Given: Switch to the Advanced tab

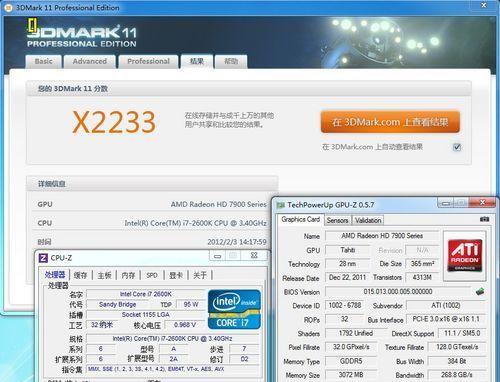Looking at the screenshot, I should click(x=90, y=61).
